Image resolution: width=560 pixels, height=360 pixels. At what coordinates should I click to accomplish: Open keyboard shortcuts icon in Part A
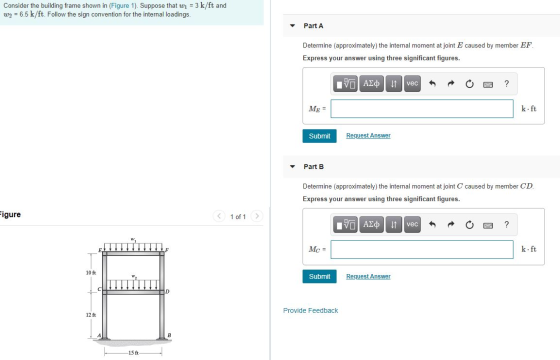(488, 85)
